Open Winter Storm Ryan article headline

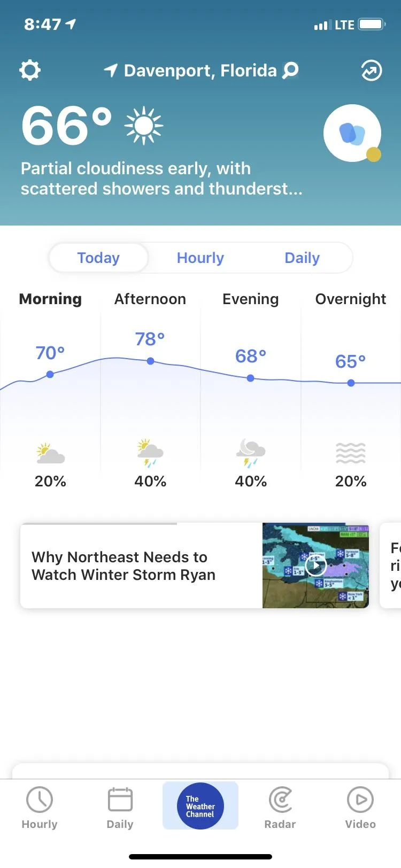tap(124, 565)
